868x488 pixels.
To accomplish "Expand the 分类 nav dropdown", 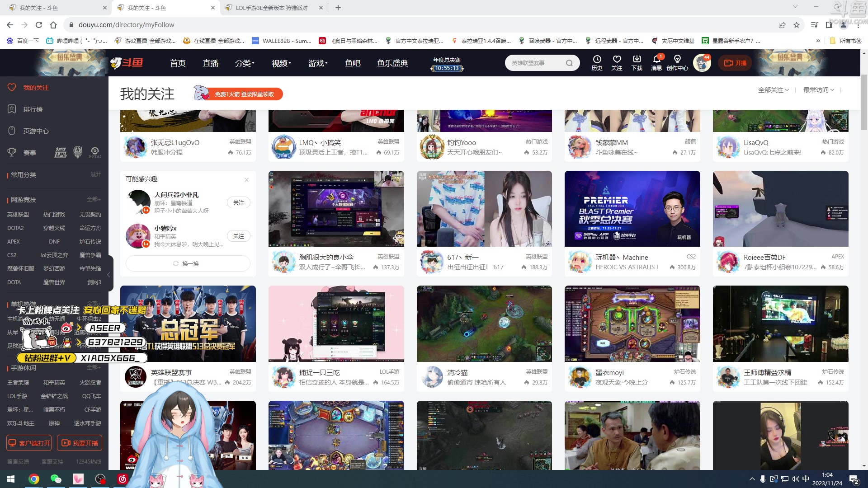I will (245, 63).
